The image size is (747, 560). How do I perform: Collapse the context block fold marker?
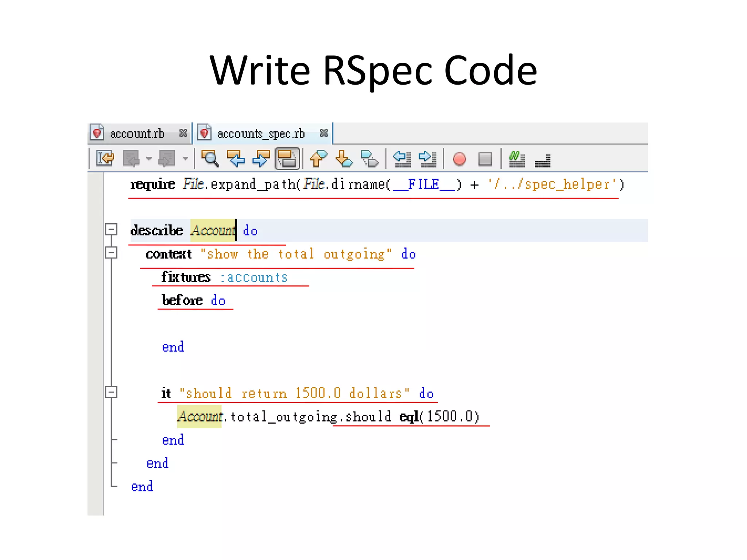[x=111, y=253]
